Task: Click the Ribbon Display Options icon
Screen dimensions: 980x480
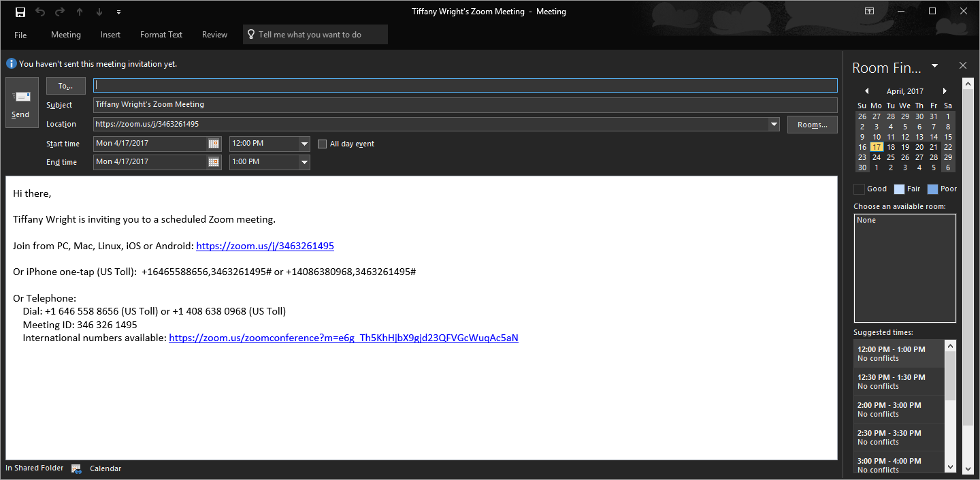Action: tap(870, 11)
